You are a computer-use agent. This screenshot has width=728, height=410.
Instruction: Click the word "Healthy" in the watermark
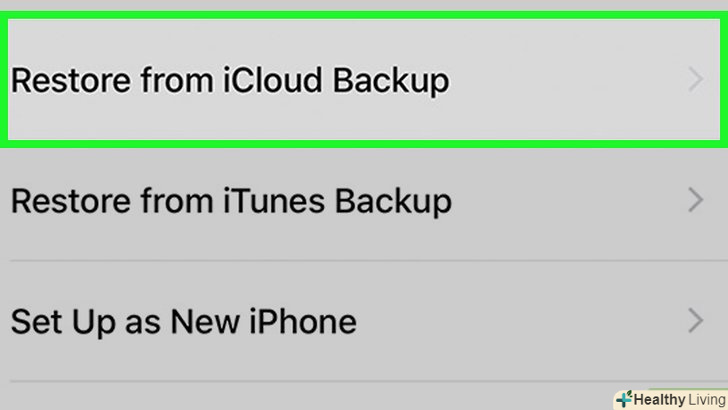pos(658,400)
